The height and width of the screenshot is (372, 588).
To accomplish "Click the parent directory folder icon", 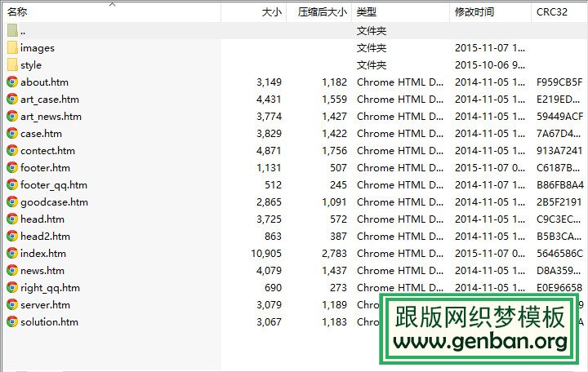I will pos(12,30).
